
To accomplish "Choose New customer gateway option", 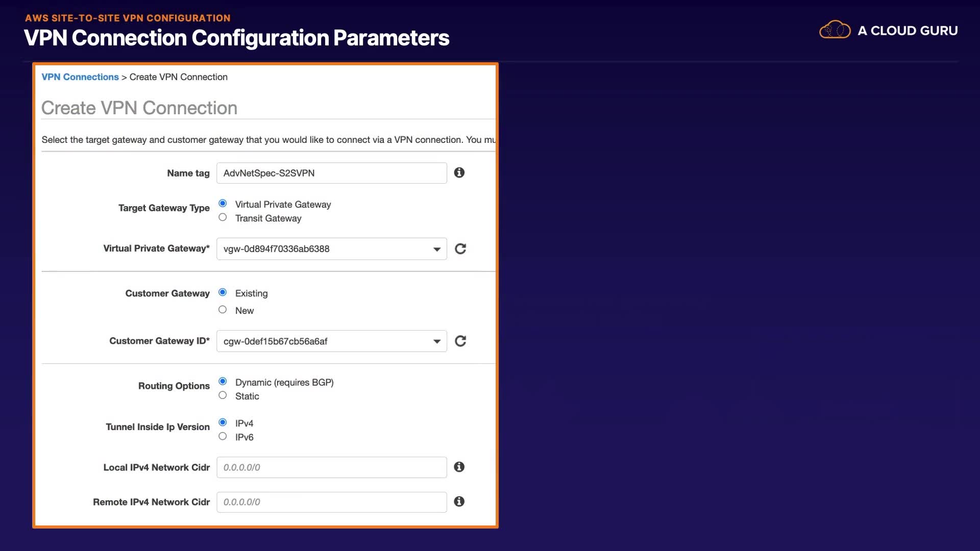I will click(223, 310).
